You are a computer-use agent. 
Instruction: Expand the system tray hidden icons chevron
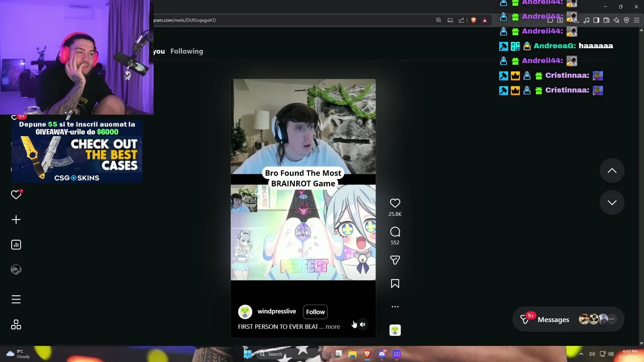581,354
